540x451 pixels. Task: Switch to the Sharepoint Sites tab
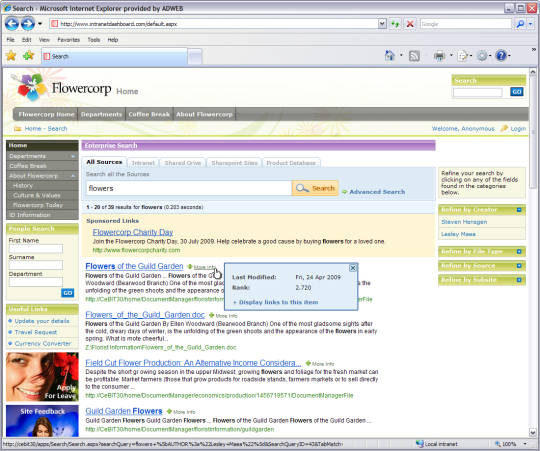[234, 163]
